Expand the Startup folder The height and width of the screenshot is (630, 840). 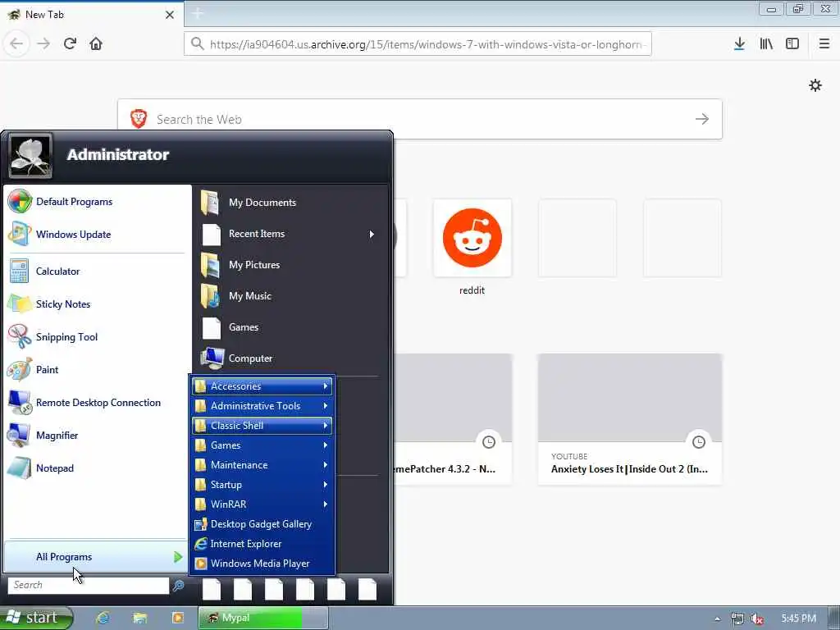pyautogui.click(x=262, y=484)
